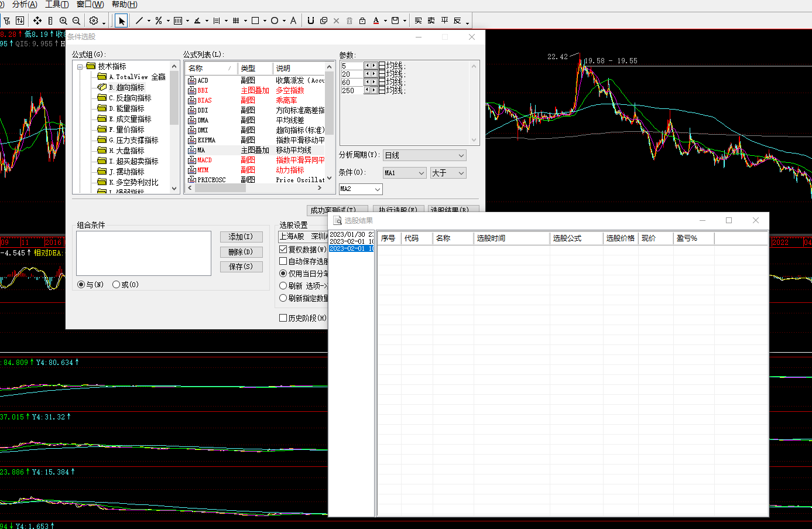Open the 工具(T) menu

point(57,5)
